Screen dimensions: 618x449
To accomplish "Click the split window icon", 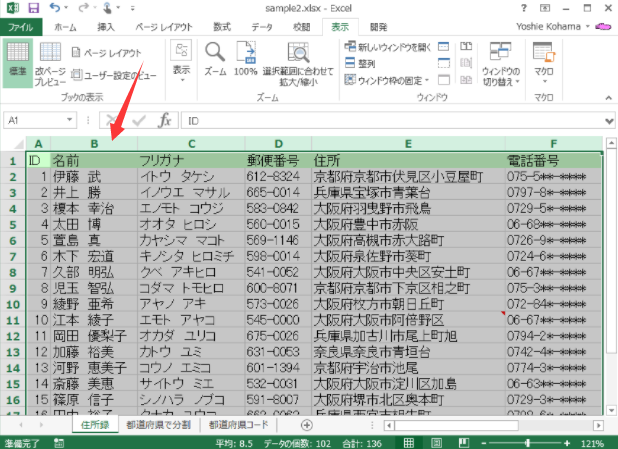I will (x=444, y=47).
